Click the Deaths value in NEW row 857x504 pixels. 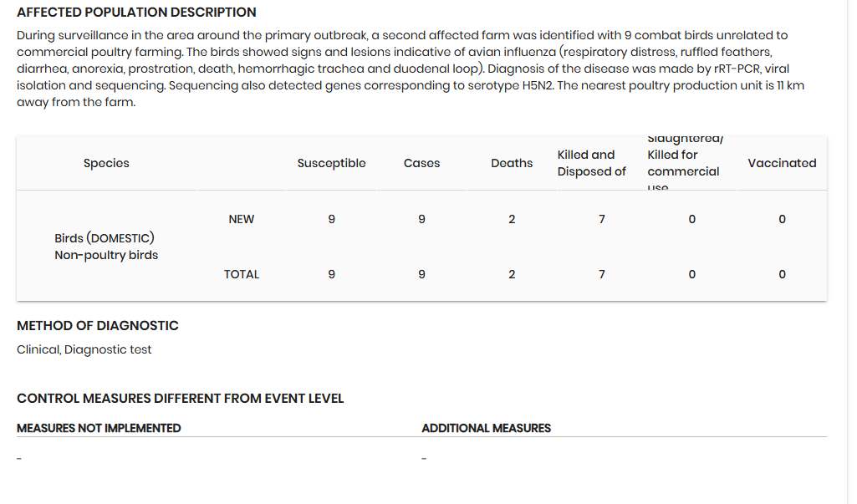coord(512,219)
